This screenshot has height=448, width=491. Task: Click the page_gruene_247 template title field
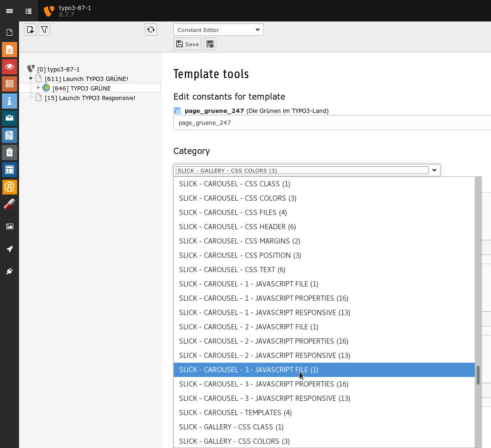click(332, 123)
